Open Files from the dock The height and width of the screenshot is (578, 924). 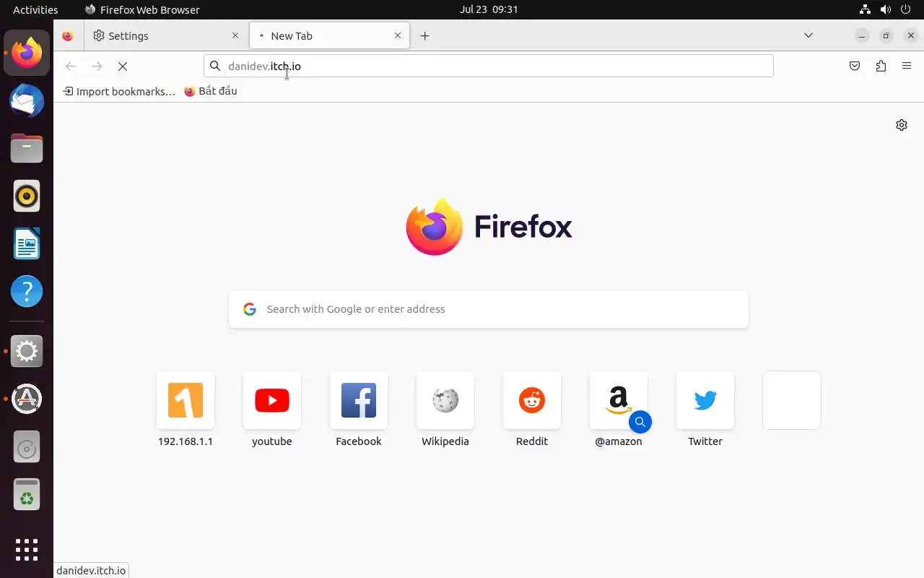pyautogui.click(x=27, y=148)
